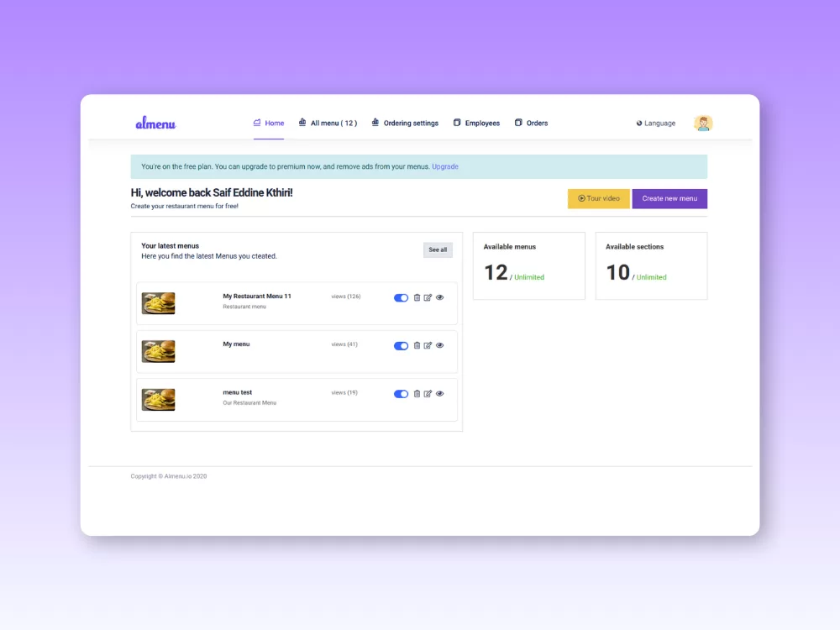Image resolution: width=840 pixels, height=630 pixels.
Task: Edit the My Restaurant Menu 11 entry
Action: coord(428,297)
